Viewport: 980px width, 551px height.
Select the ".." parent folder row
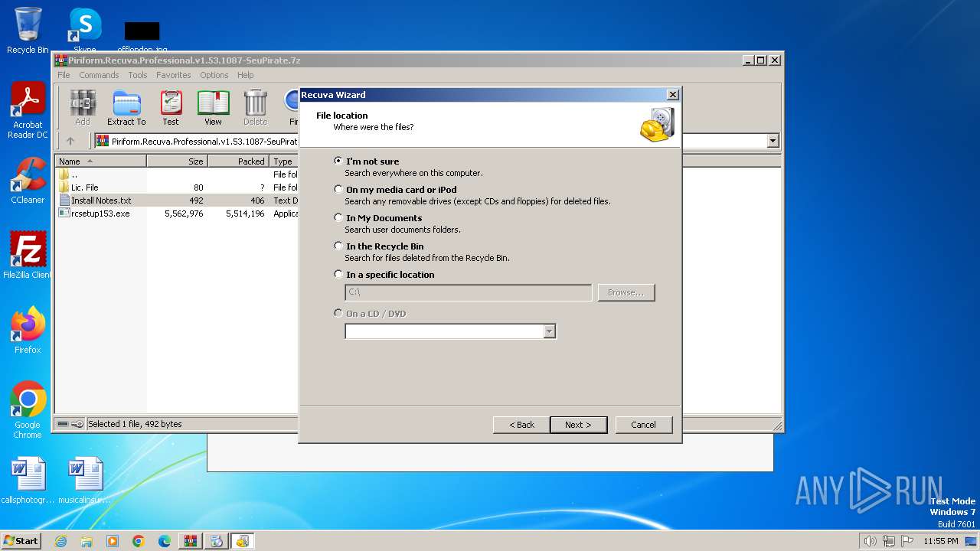coord(178,174)
